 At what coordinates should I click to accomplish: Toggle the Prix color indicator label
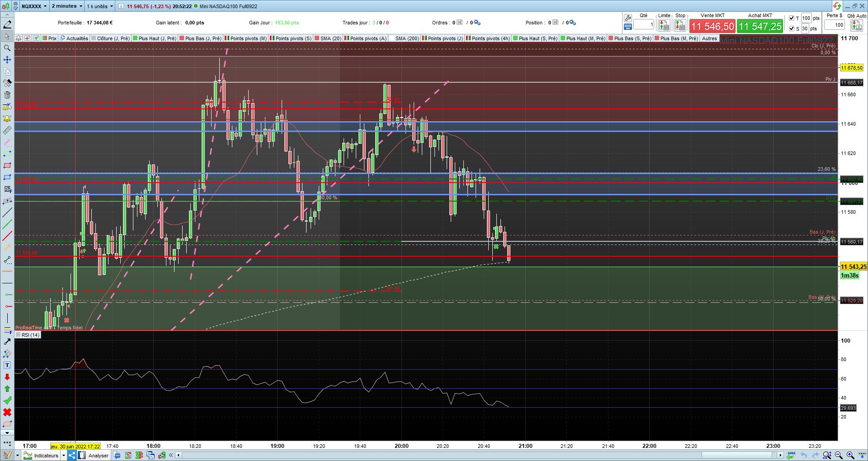point(49,38)
